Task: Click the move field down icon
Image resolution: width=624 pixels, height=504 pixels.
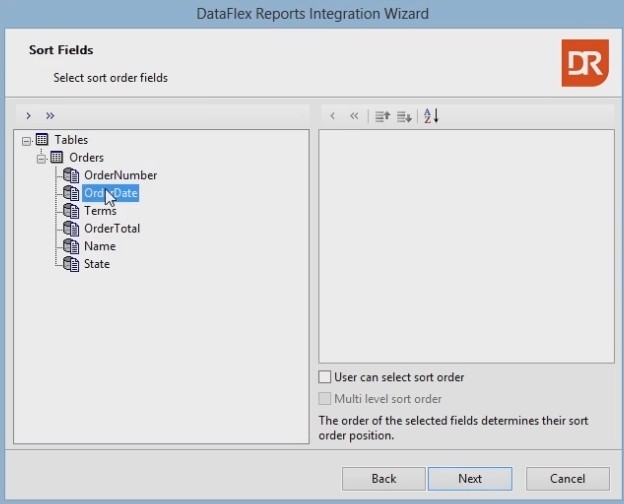Action: tap(404, 116)
